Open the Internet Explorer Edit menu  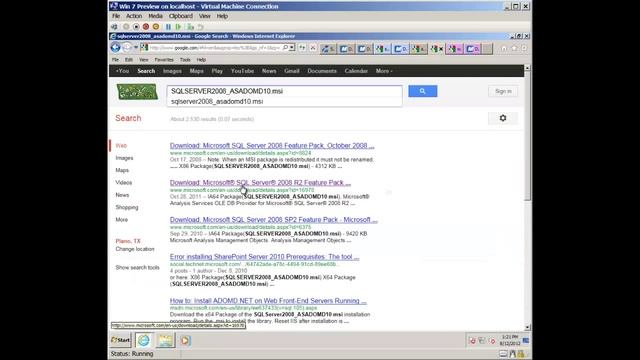tap(129, 60)
